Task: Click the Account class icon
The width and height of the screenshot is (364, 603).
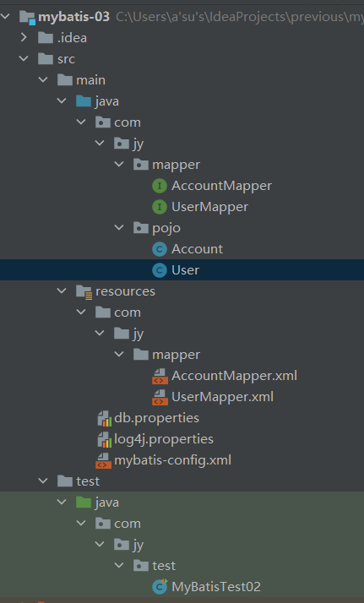Action: [x=160, y=249]
